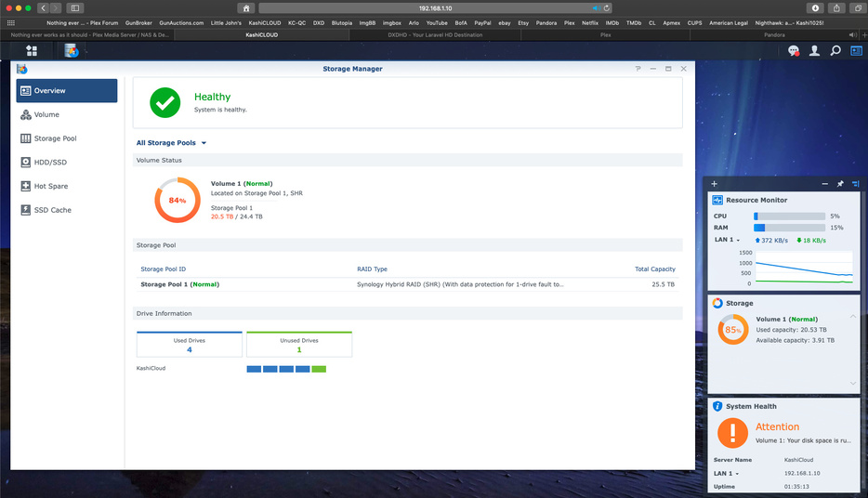The height and width of the screenshot is (498, 868).
Task: Click the SSD Cache sidebar icon
Action: [25, 210]
